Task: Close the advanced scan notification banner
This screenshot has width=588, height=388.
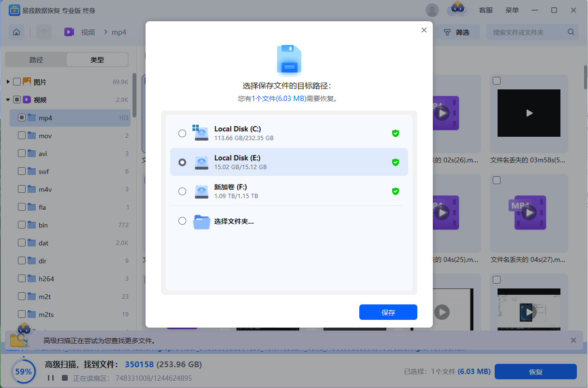Action: 573,340
